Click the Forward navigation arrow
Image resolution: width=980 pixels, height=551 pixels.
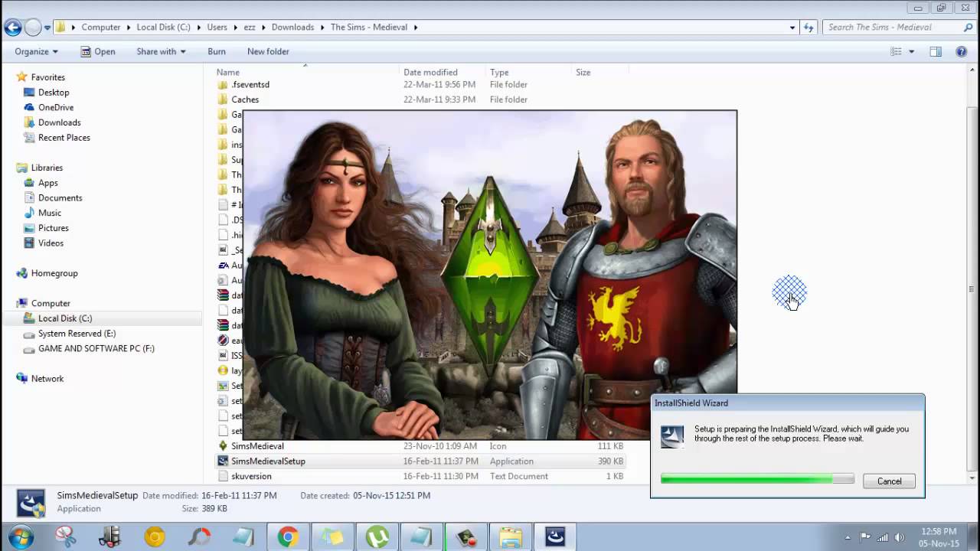click(33, 28)
